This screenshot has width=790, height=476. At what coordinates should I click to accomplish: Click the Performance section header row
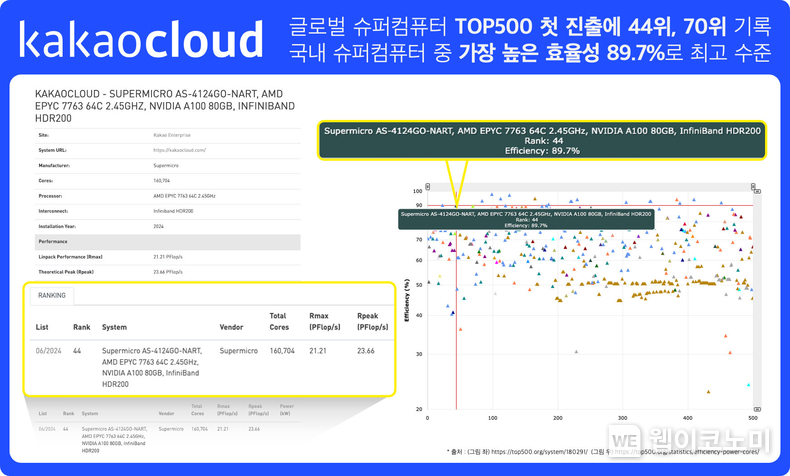167,242
